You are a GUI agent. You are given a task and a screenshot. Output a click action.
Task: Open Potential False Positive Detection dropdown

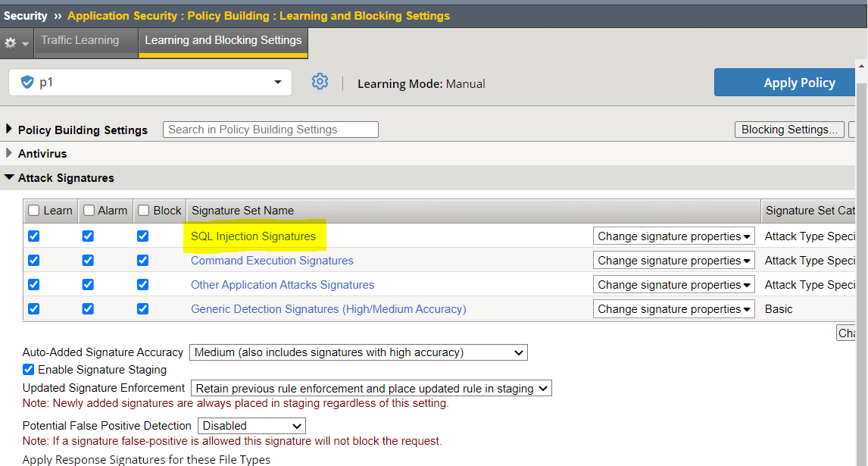(x=251, y=426)
